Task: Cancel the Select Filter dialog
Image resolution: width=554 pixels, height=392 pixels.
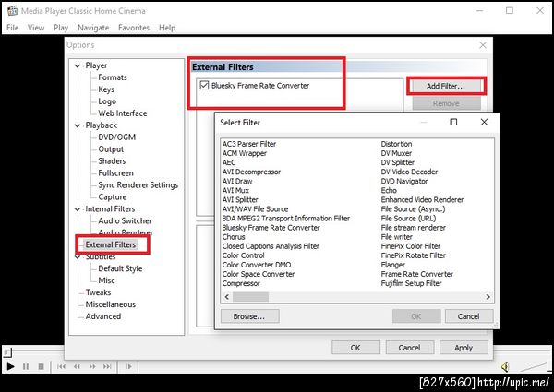Action: pyautogui.click(x=468, y=316)
